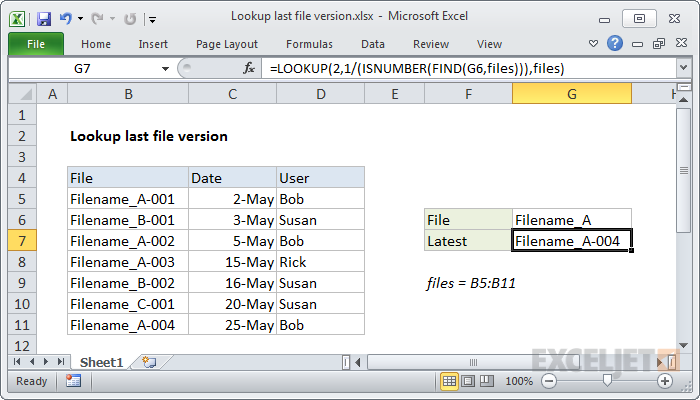Click the horizontal scrollbar thumb
This screenshot has height=400, width=700.
click(x=473, y=362)
